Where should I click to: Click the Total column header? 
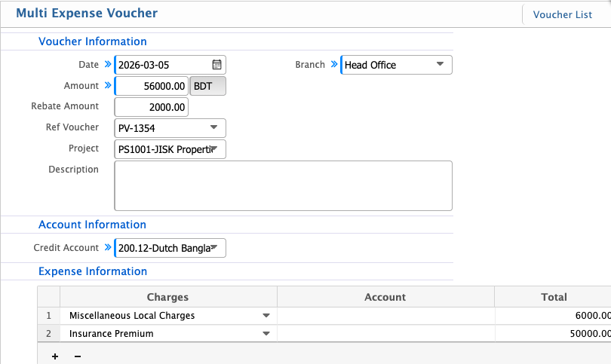553,297
